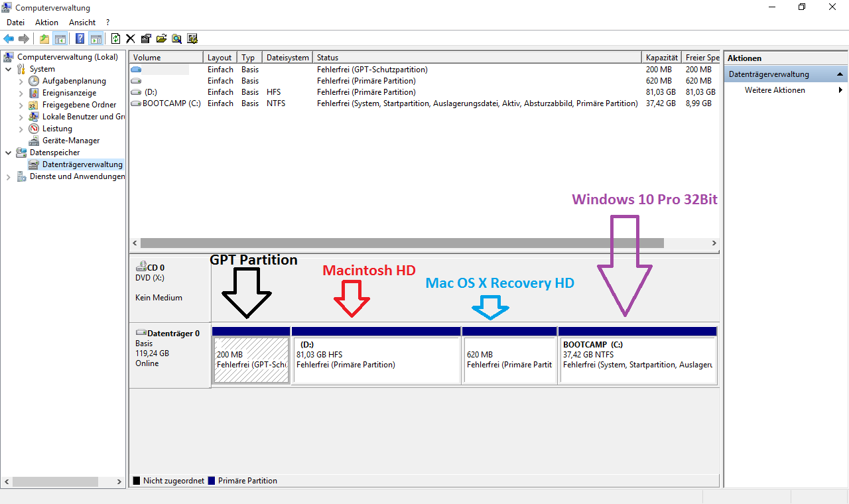This screenshot has height=504, width=849.
Task: Click the Properties toolbar icon
Action: point(146,38)
